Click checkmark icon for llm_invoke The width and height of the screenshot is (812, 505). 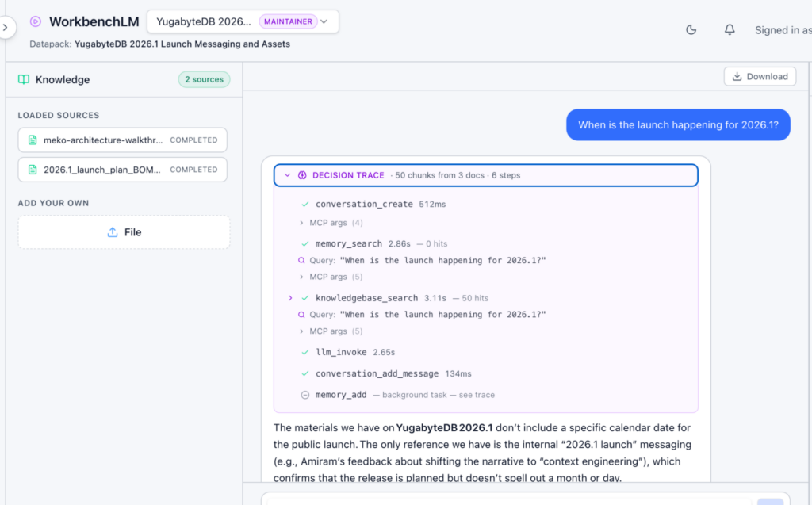(x=305, y=352)
